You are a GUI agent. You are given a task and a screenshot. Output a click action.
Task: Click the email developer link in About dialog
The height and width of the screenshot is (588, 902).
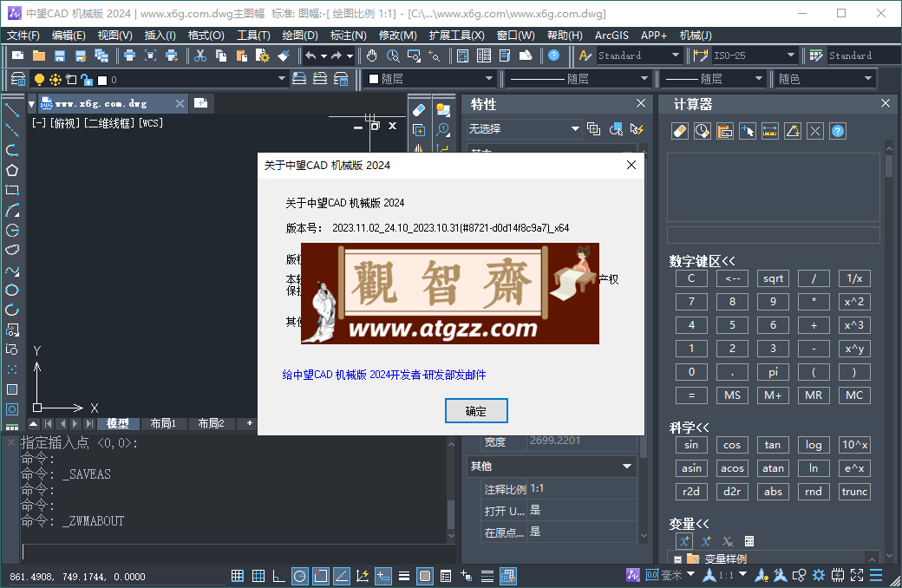coord(383,376)
